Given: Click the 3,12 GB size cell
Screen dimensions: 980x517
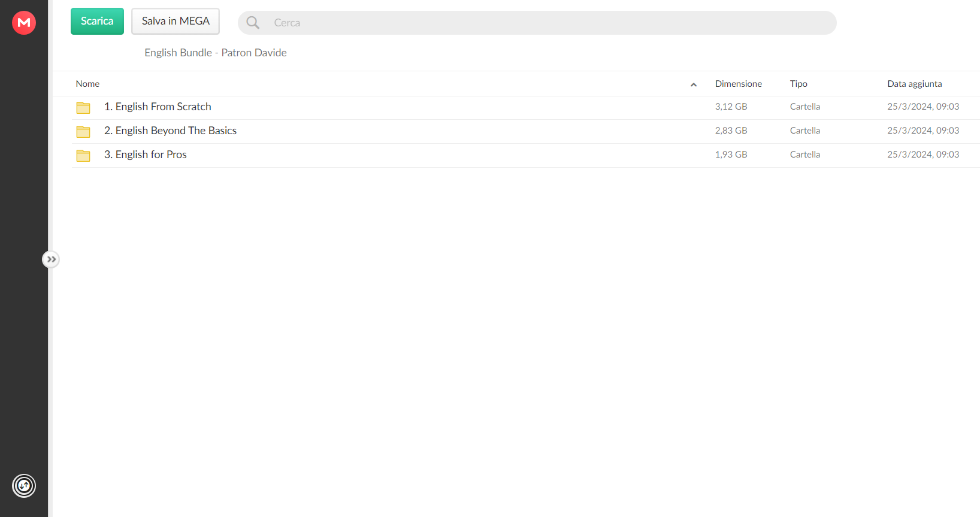Looking at the screenshot, I should 731,107.
